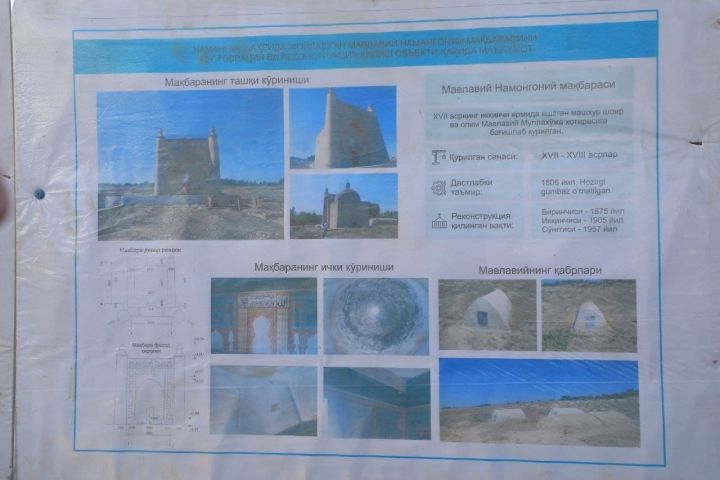Click the blue pin on the board's left edge
This screenshot has width=720, height=480.
click(39, 194)
